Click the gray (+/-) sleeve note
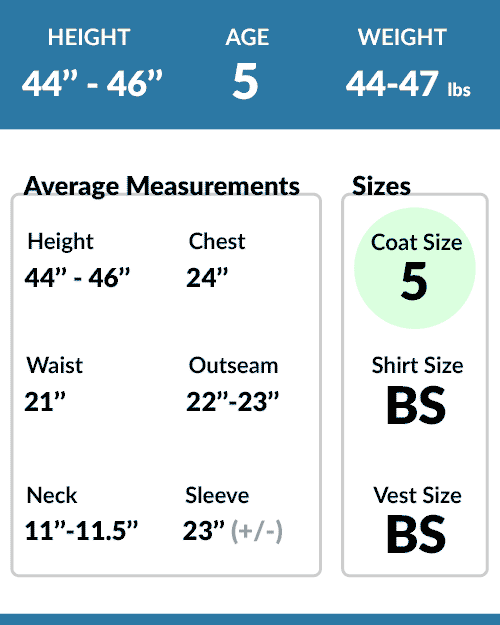This screenshot has height=625, width=500. pos(257,531)
